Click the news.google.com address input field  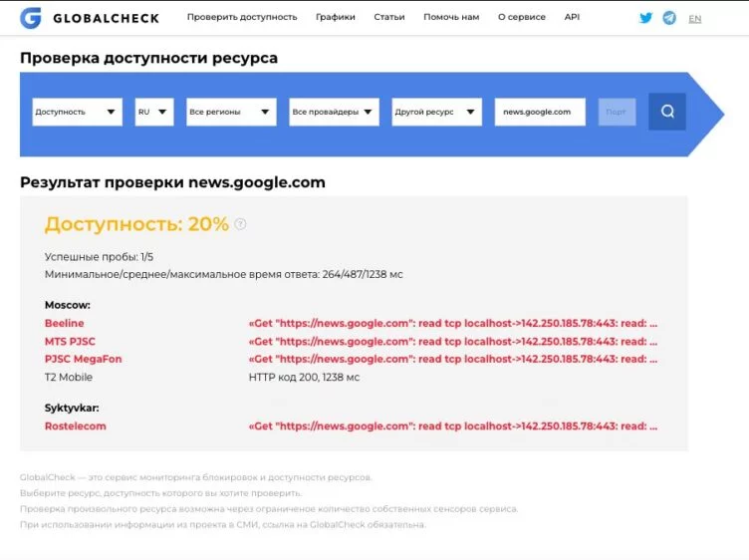[540, 112]
